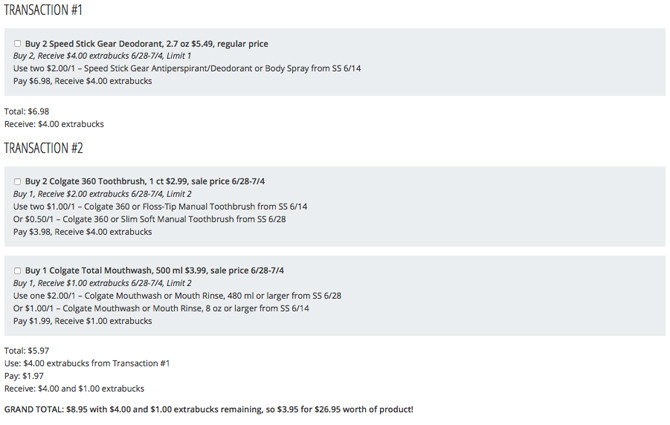Tick the Colgate 360 Toothbrush checkbox
The height and width of the screenshot is (425, 670).
[x=18, y=182]
